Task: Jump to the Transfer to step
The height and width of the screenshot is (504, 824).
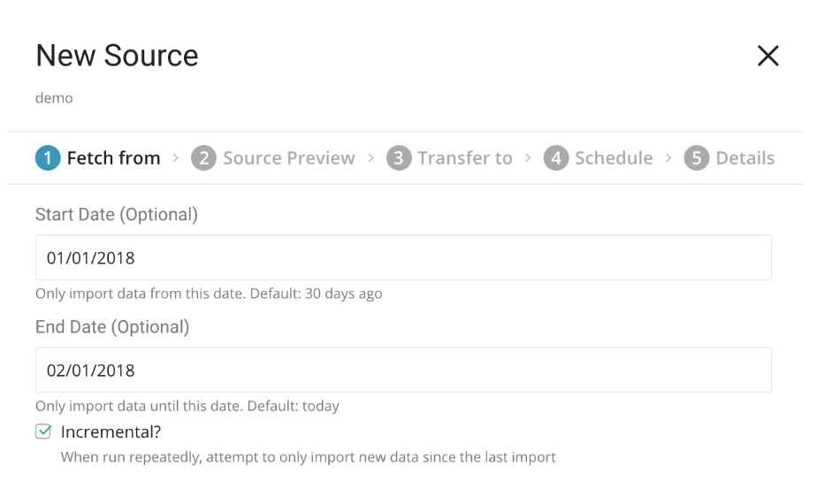Action: click(x=464, y=158)
